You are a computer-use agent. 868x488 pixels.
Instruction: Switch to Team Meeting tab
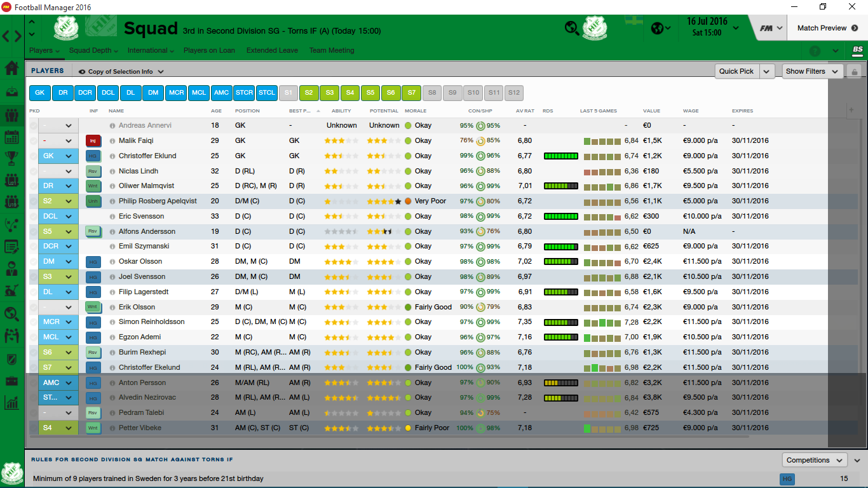[332, 51]
